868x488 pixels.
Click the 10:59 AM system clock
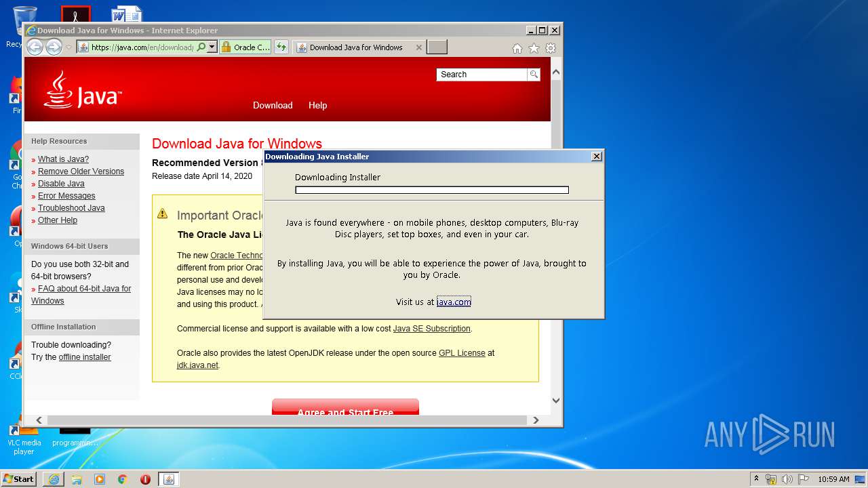coord(833,479)
